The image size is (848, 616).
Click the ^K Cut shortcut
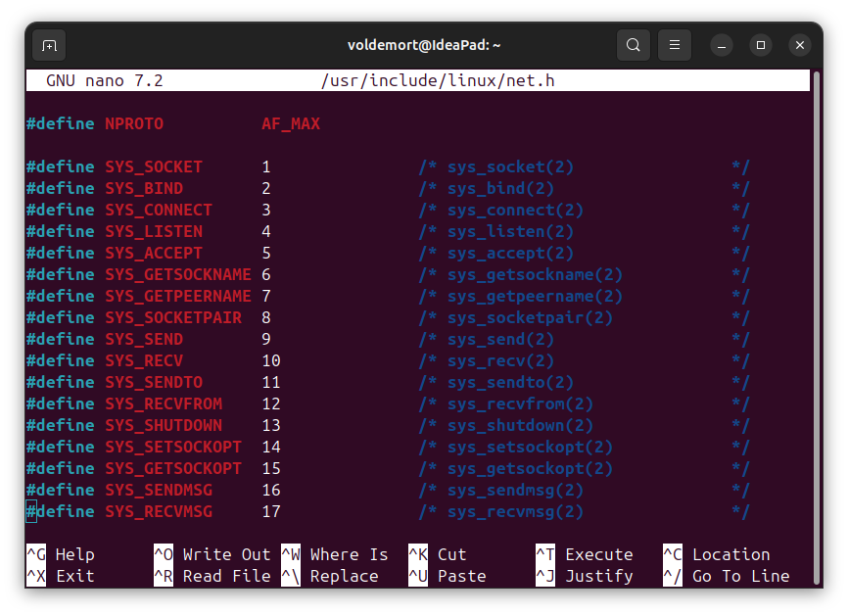click(x=438, y=554)
